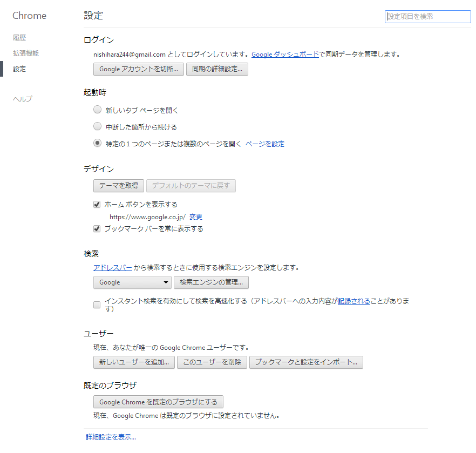Select radio button 中断した箇所から続ける

[x=97, y=126]
